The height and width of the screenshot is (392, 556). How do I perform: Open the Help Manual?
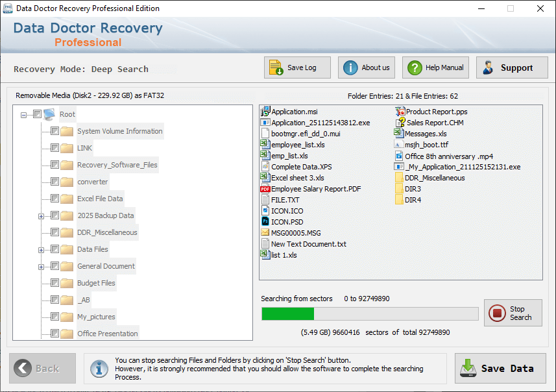point(435,67)
